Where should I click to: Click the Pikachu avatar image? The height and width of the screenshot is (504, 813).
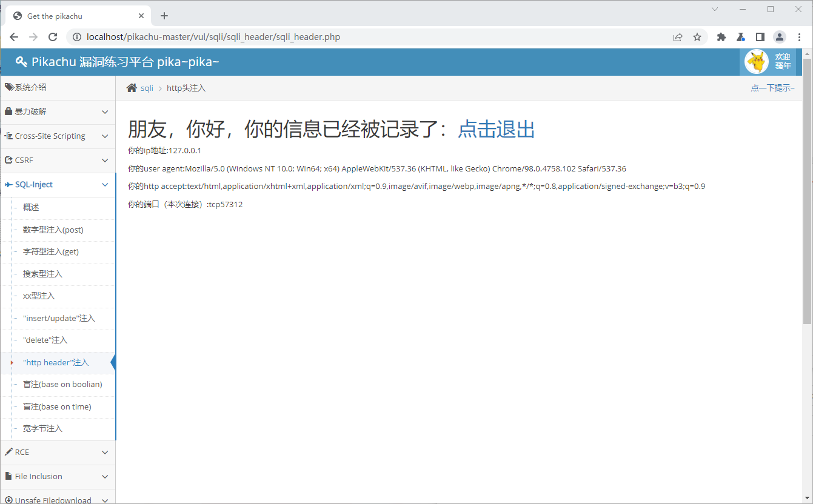[x=756, y=62]
